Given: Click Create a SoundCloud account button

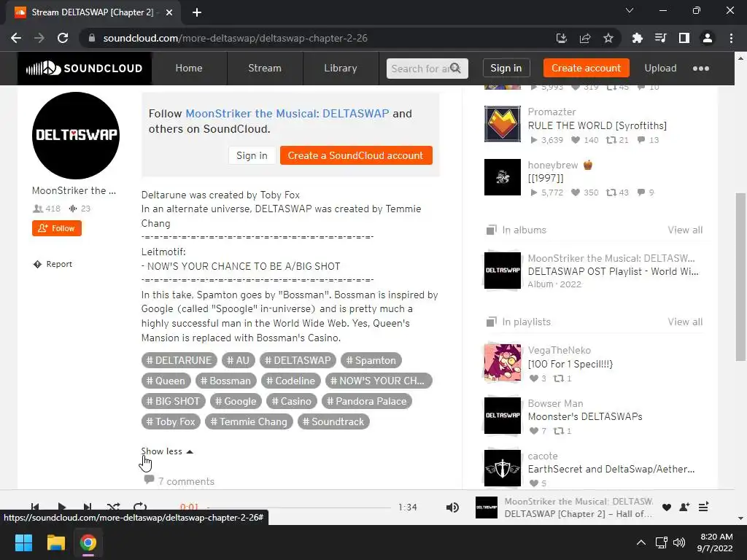Looking at the screenshot, I should [356, 155].
